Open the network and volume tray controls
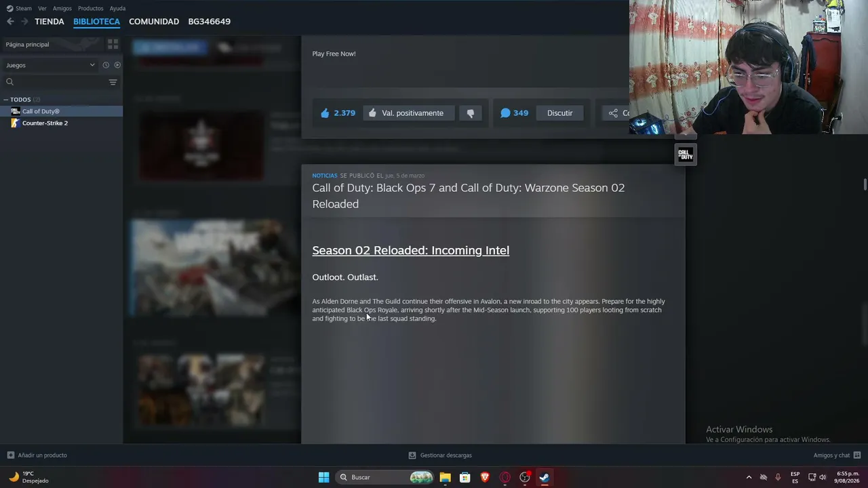The width and height of the screenshot is (868, 488). tap(817, 477)
